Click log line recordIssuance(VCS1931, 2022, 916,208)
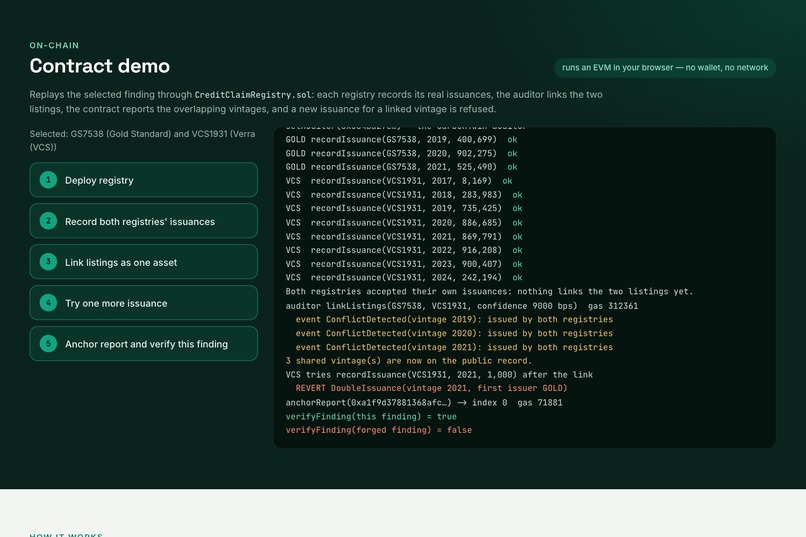806x537 pixels. pos(404,250)
